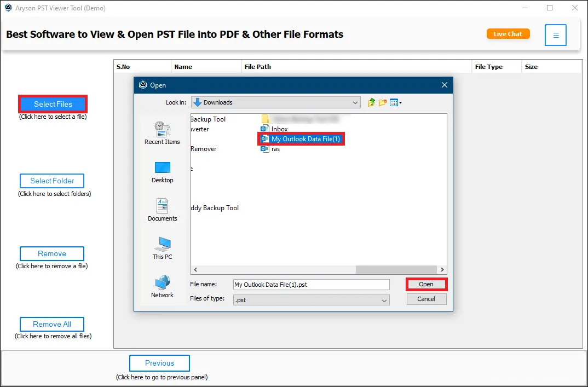Click the Previous button
Image resolution: width=588 pixels, height=387 pixels.
point(159,363)
